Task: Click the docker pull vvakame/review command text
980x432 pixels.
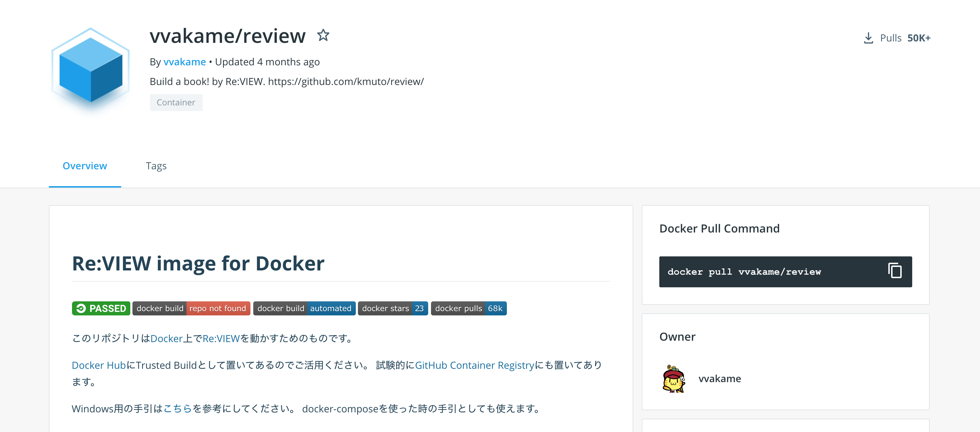Action: [x=744, y=272]
